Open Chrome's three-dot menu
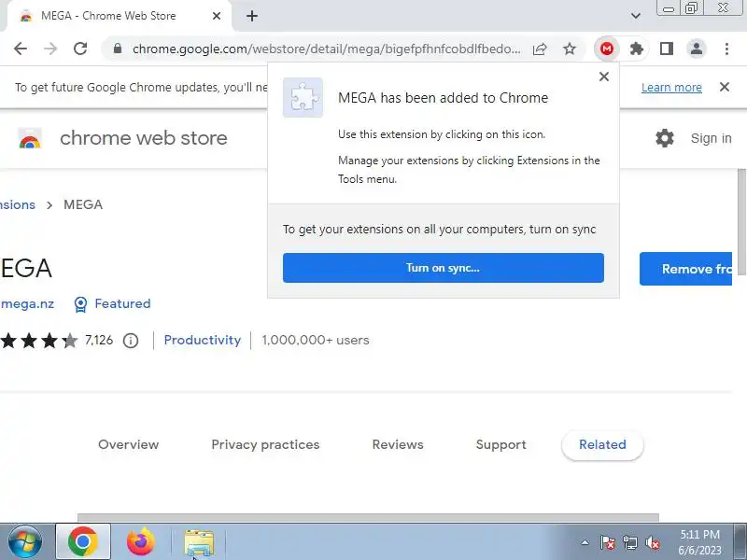 pos(726,49)
